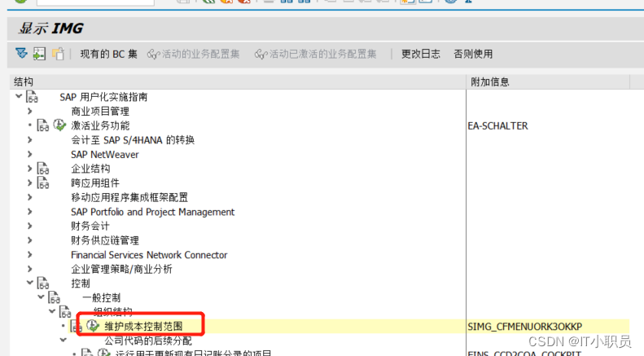Select the 财务会计 row text
The image size is (644, 356).
pyautogui.click(x=90, y=226)
